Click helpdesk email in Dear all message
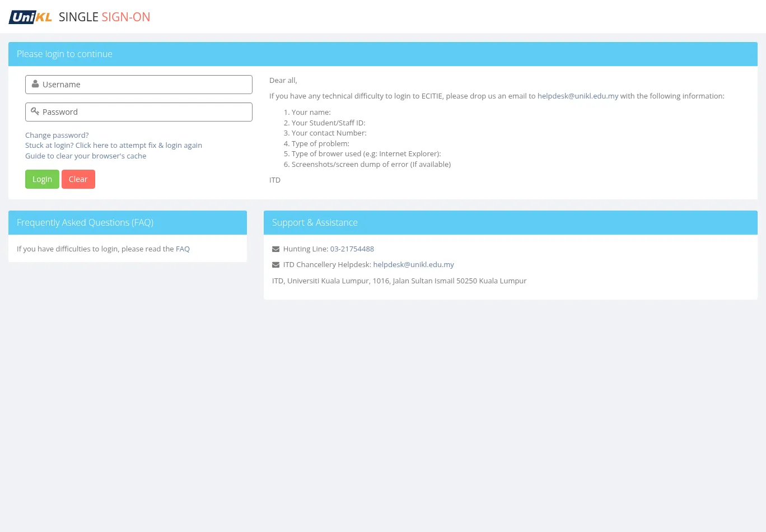Screen dimensions: 766x532 [578, 96]
